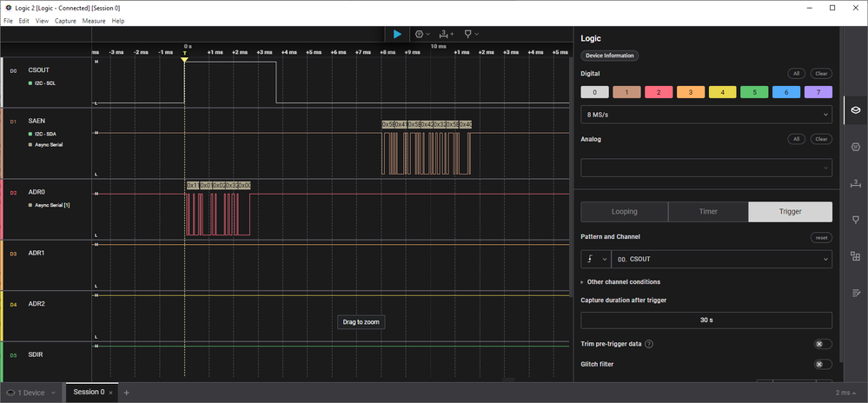
Task: Expand Other channel conditions
Action: pyautogui.click(x=620, y=281)
